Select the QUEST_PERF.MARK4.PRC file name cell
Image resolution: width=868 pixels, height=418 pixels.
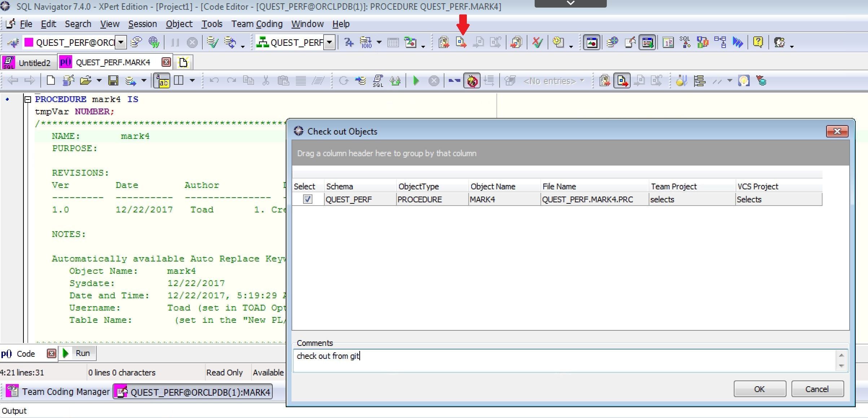pyautogui.click(x=594, y=199)
